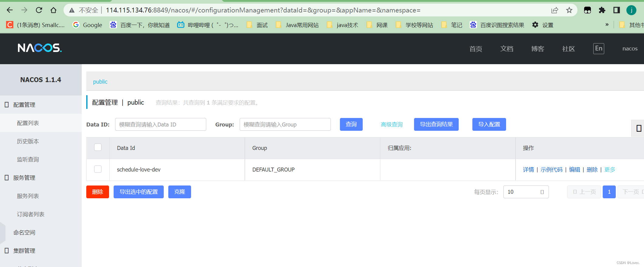This screenshot has height=267, width=644.
Task: Open the 百度一下 bookmark
Action: 140,25
